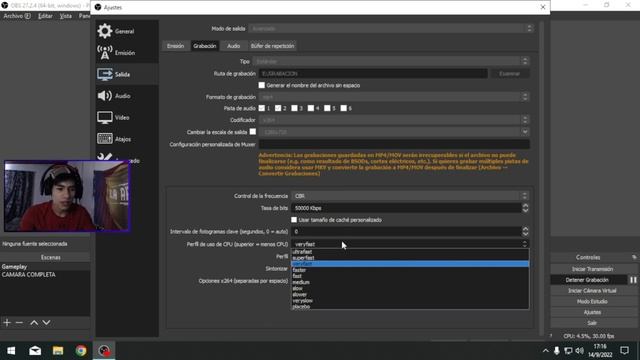Click 'Iniciar Transmisión' button
This screenshot has height=360, width=640.
click(x=592, y=269)
